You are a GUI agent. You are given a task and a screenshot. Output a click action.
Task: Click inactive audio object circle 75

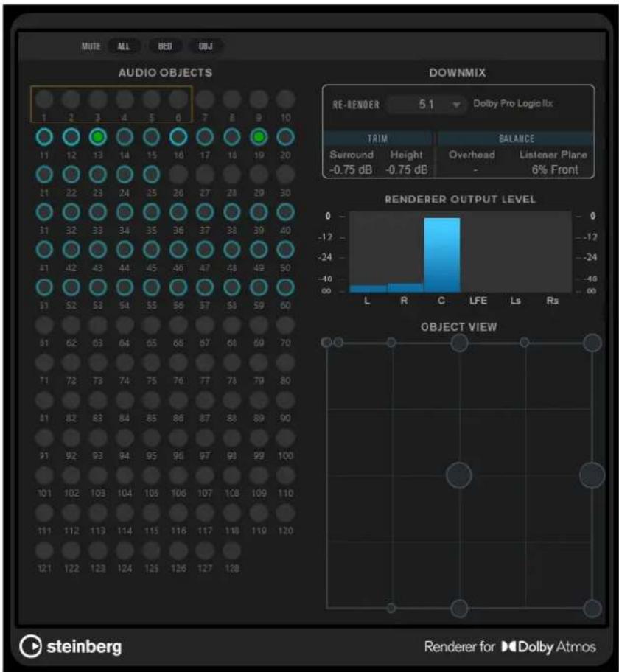[x=151, y=363]
